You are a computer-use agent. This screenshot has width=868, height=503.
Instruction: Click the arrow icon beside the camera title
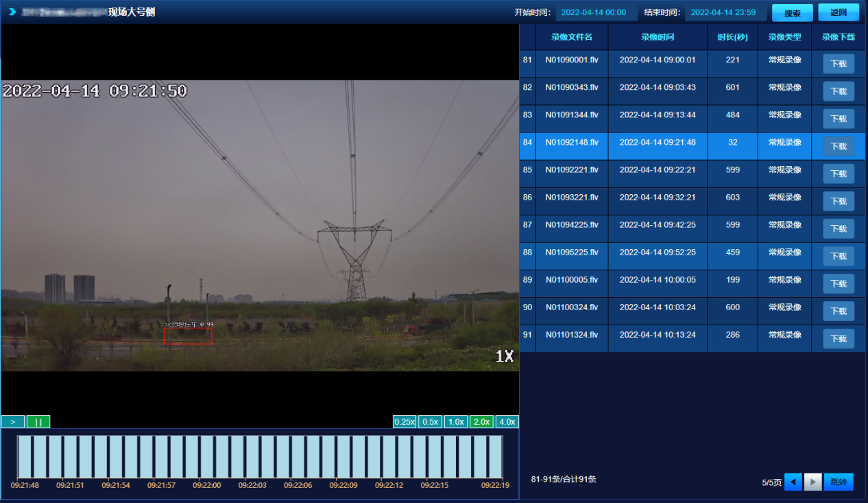[x=12, y=12]
